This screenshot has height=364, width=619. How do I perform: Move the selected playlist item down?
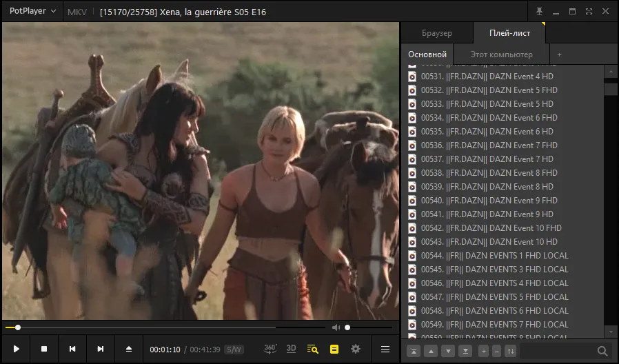click(x=448, y=351)
